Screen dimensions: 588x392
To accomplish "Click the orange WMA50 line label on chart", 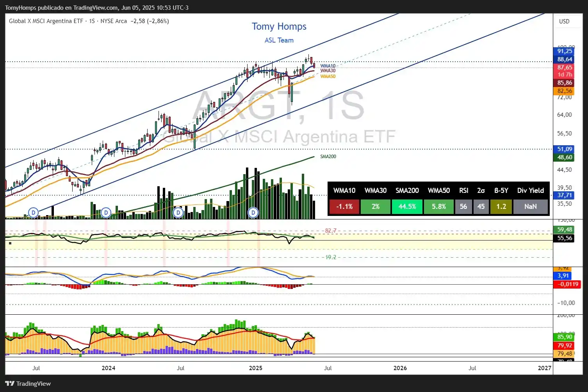I will 328,77.
